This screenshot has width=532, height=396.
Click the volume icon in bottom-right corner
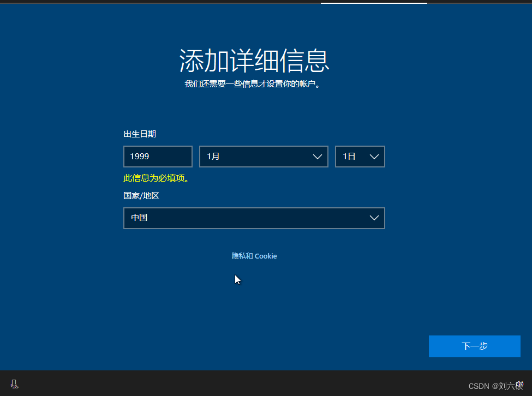pos(519,384)
